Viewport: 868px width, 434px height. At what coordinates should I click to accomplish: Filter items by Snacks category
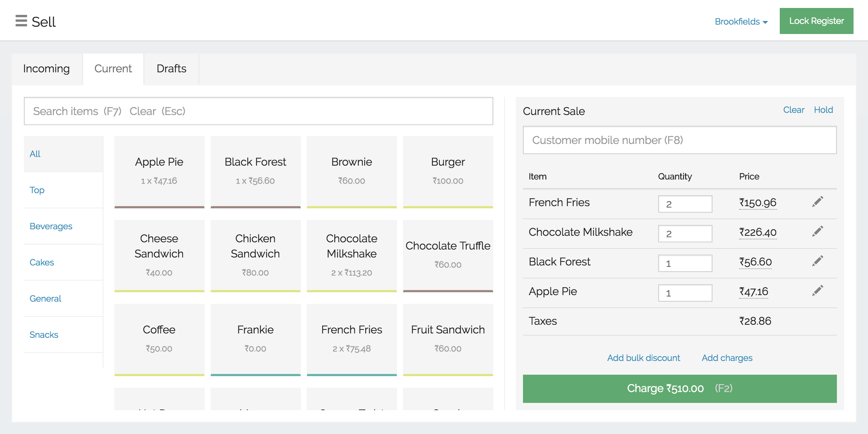pyautogui.click(x=44, y=335)
